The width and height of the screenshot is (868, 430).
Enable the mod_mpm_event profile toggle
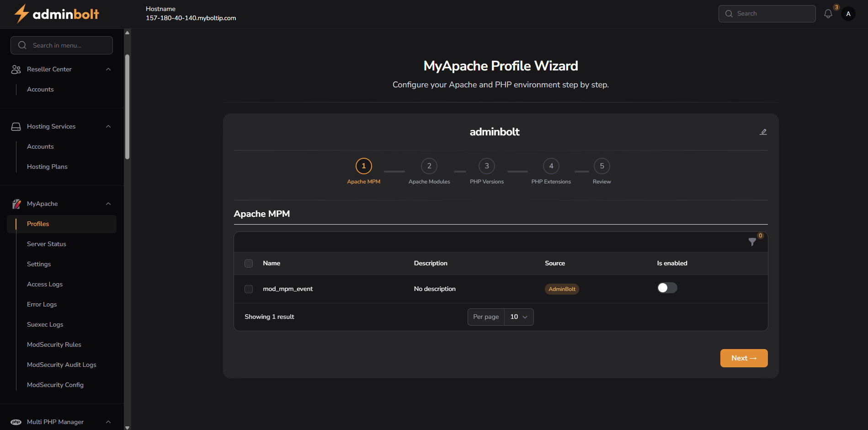pyautogui.click(x=667, y=288)
